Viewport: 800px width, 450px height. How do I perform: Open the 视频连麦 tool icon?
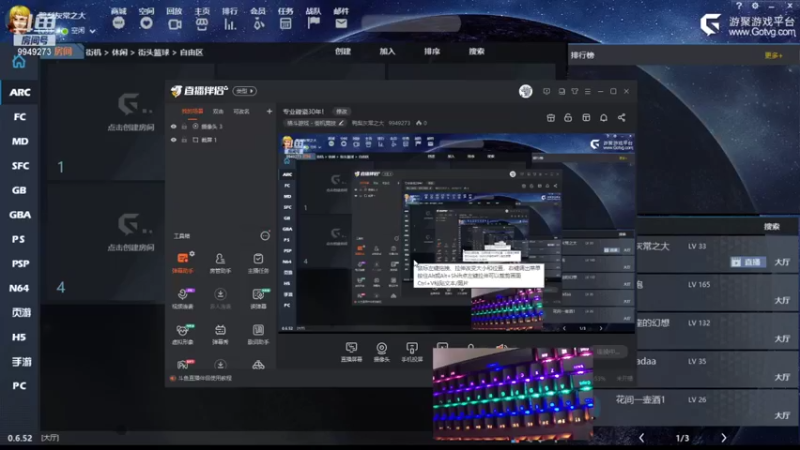click(183, 298)
